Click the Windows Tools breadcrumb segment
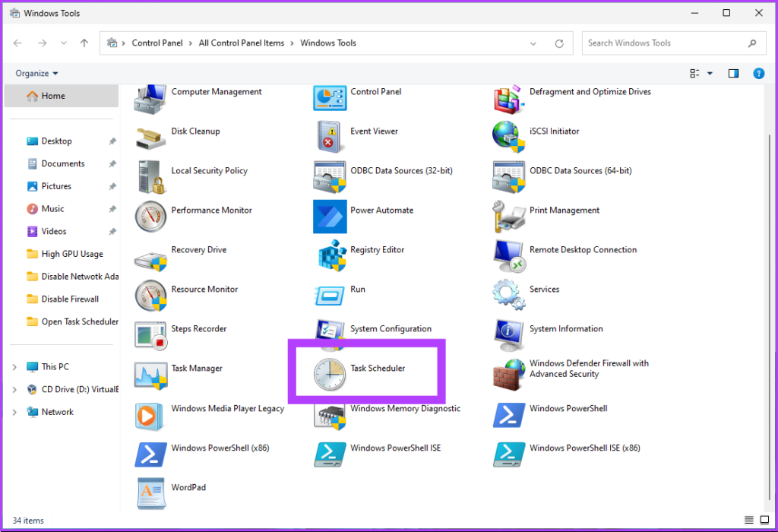 pos(328,43)
